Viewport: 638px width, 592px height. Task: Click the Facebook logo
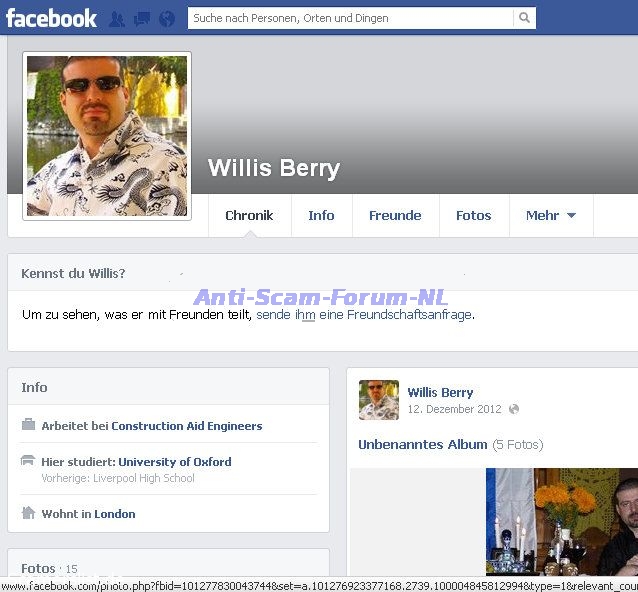(51, 18)
